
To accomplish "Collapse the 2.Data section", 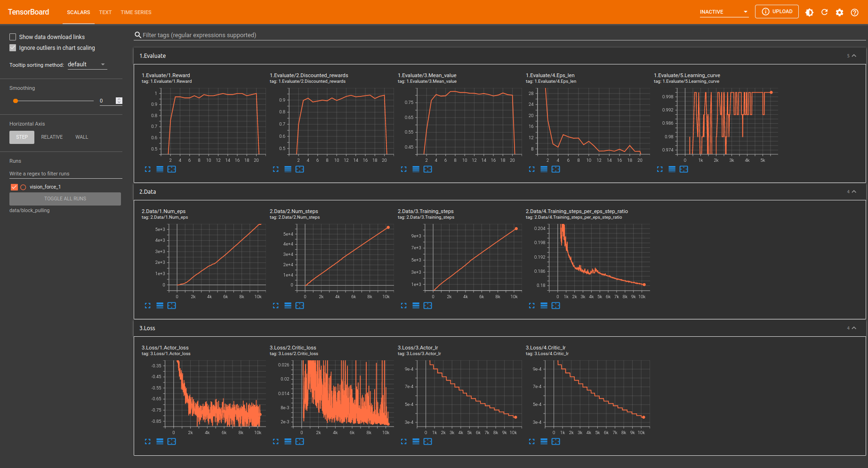I will tap(854, 191).
